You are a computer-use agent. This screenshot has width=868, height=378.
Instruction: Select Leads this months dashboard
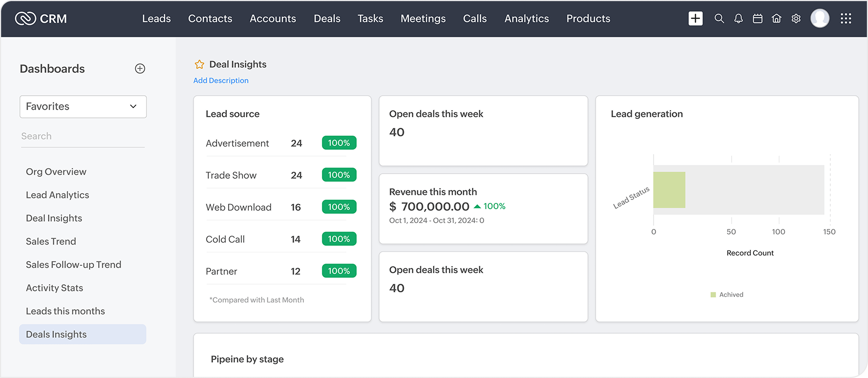tap(65, 311)
